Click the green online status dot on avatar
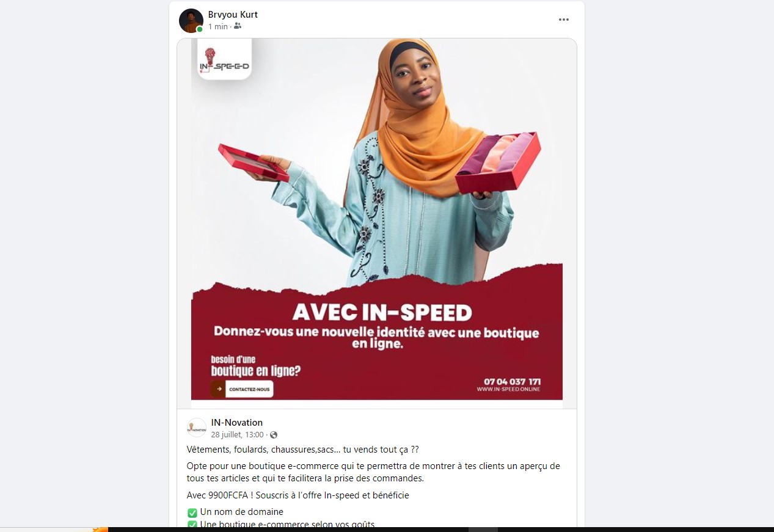Screen dimensions: 774x532 199,29
